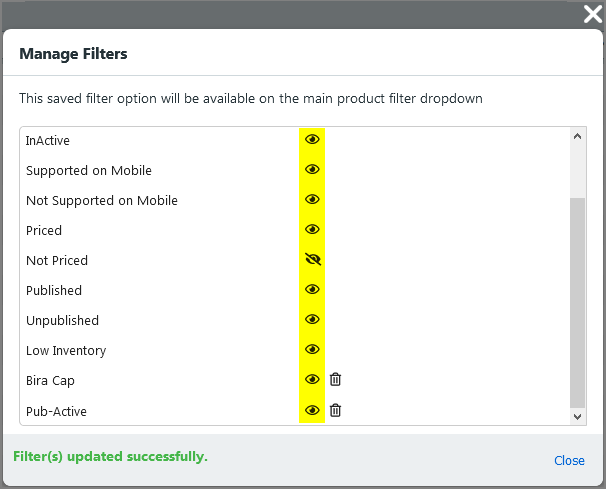Viewport: 606px width, 489px height.
Task: Select the Bira Cap filter name
Action: click(50, 381)
